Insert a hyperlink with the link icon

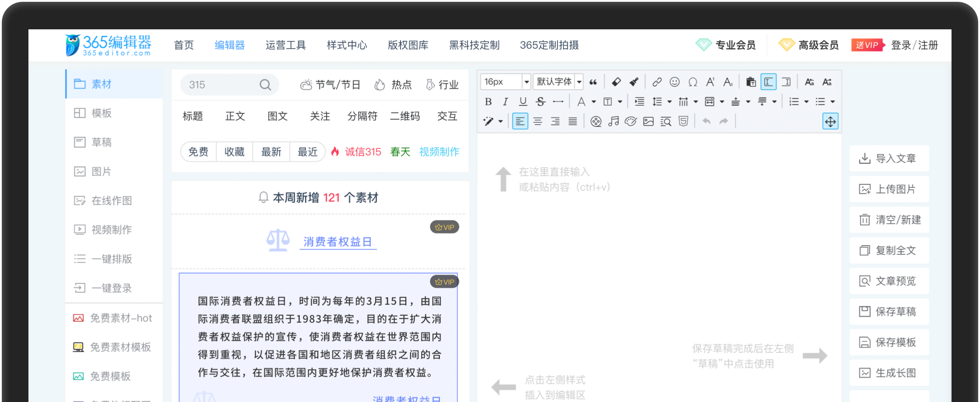pyautogui.click(x=657, y=82)
